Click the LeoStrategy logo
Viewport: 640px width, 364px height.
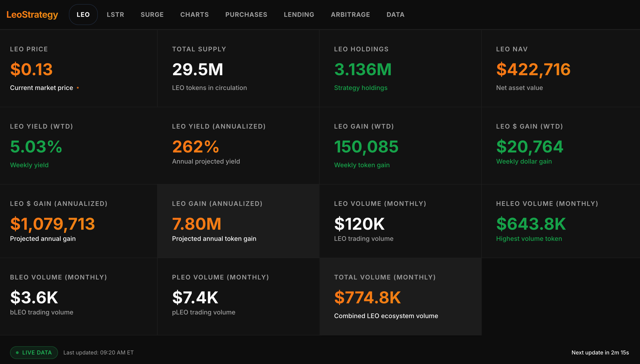pyautogui.click(x=32, y=15)
